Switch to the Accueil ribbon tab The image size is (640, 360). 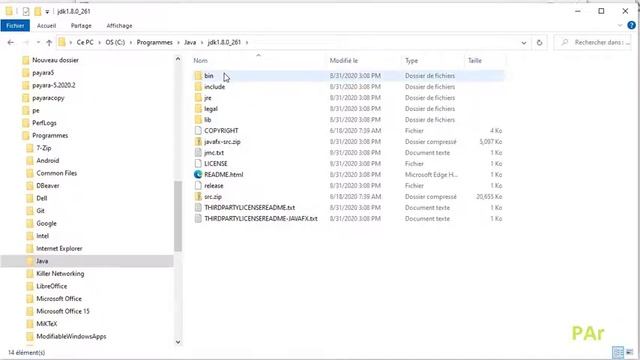coord(47,26)
